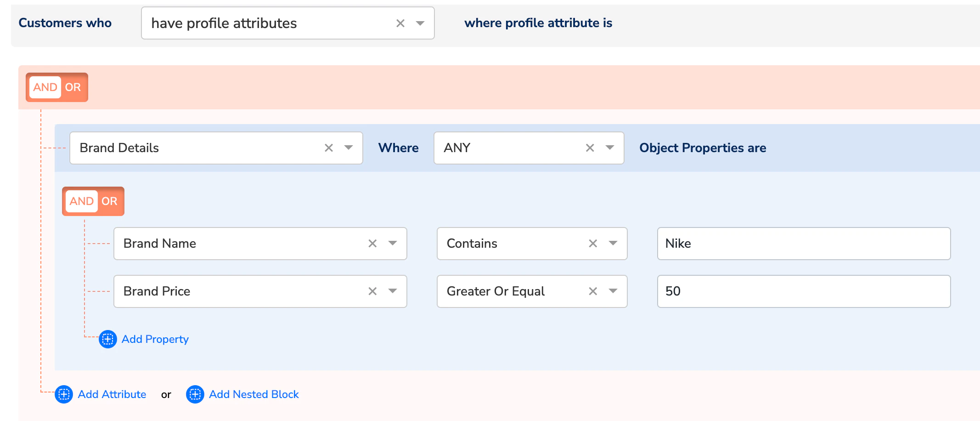Switch top-level block toggle to OR
This screenshot has height=421, width=980.
73,87
